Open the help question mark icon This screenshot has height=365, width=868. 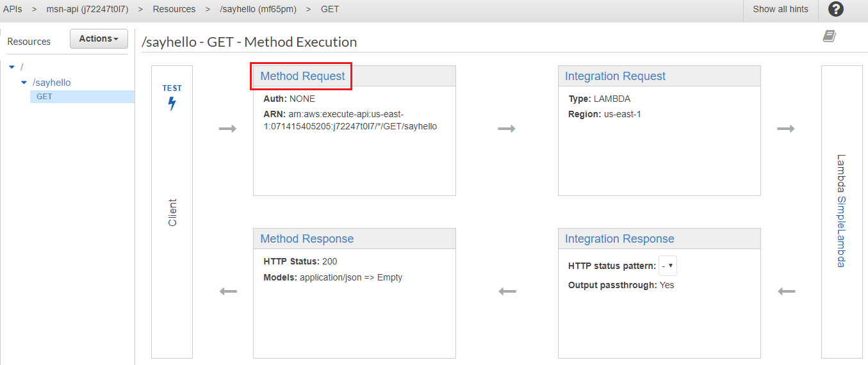835,10
